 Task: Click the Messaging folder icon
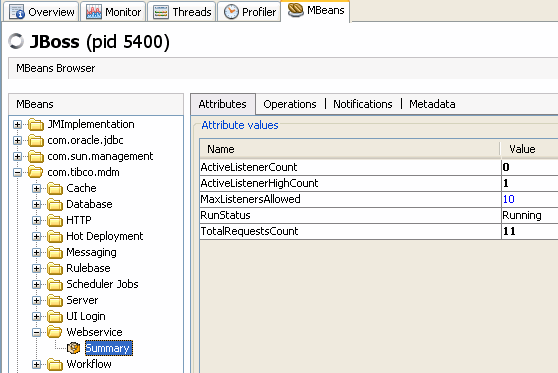tap(55, 253)
